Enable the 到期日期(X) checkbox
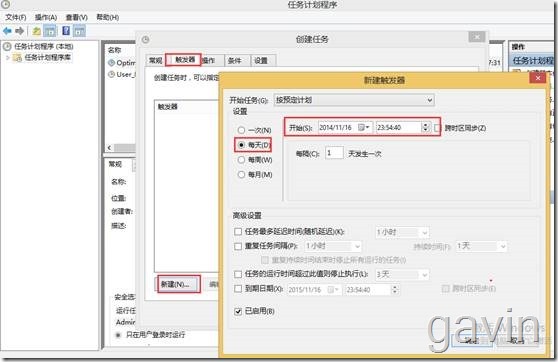 (238, 289)
